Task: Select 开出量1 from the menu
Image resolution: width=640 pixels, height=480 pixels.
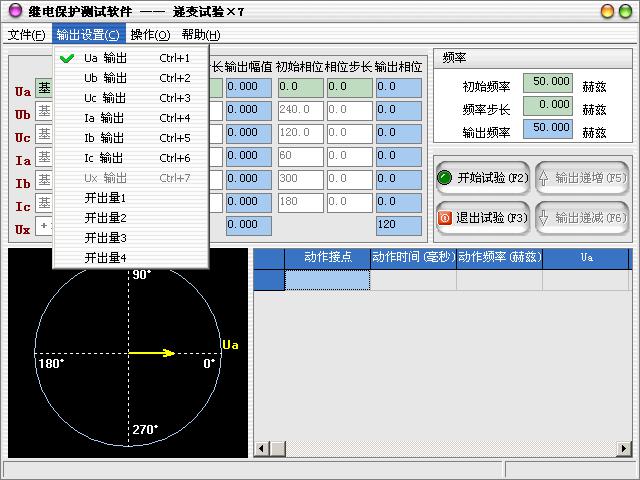Action: [x=105, y=198]
